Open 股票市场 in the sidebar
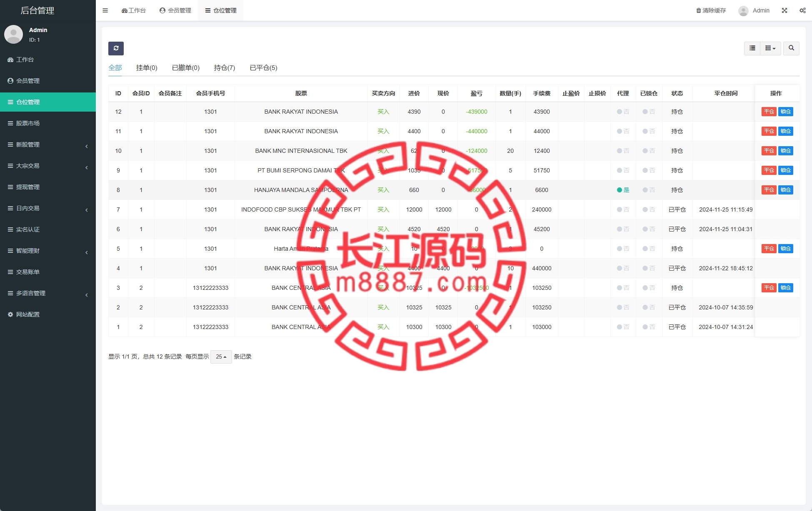Viewport: 812px width, 511px height. pyautogui.click(x=48, y=123)
